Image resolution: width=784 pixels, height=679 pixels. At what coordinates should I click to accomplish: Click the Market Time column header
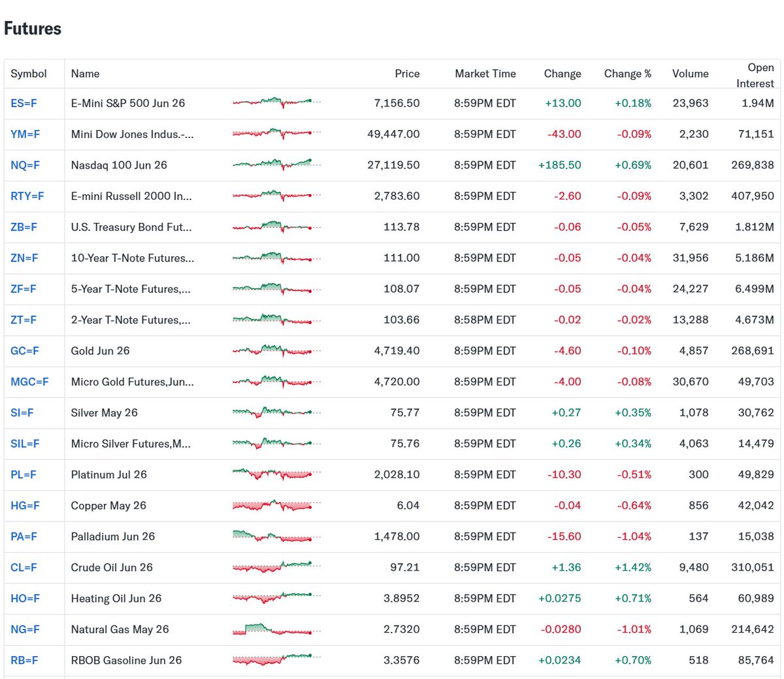[485, 73]
